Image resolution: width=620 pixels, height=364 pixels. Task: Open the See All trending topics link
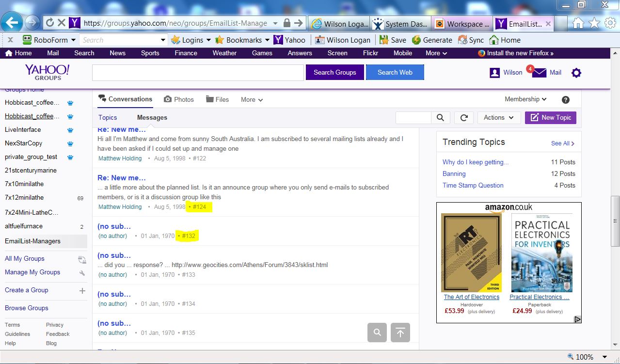pyautogui.click(x=563, y=143)
